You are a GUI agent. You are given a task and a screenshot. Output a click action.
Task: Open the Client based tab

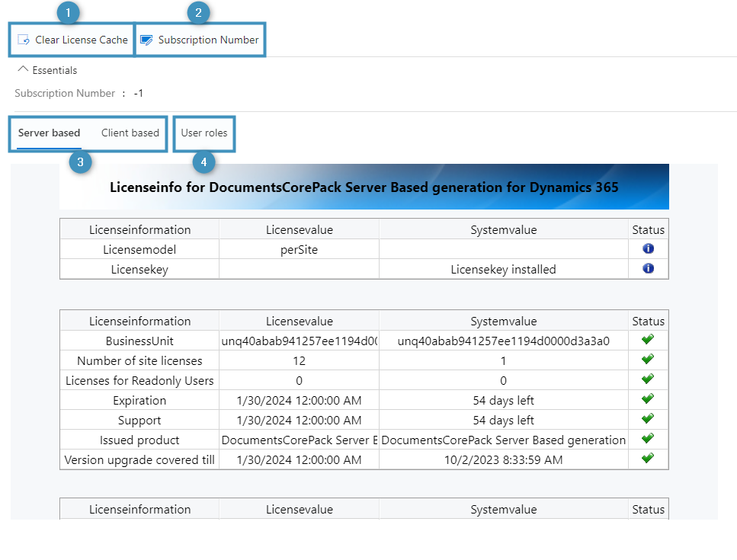tap(130, 133)
